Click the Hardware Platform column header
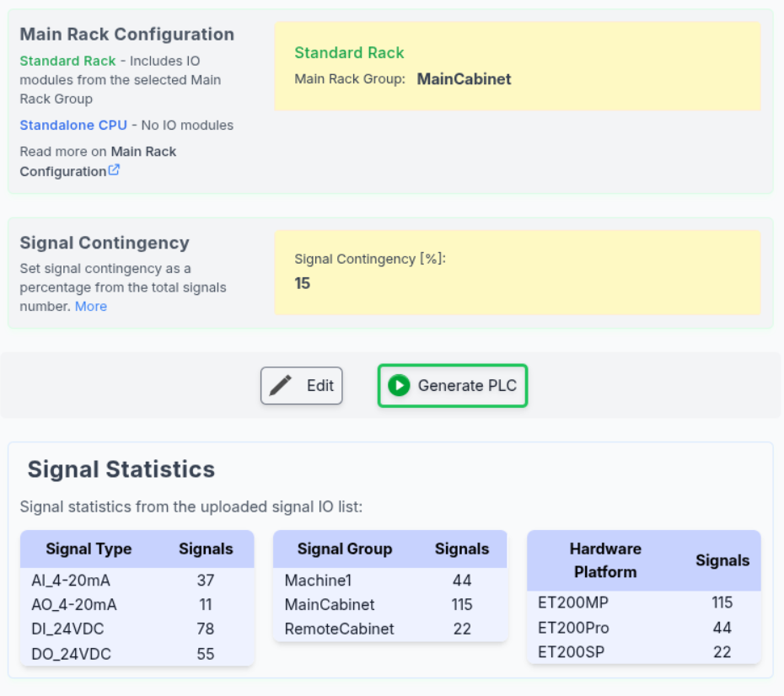784x696 pixels. [605, 559]
